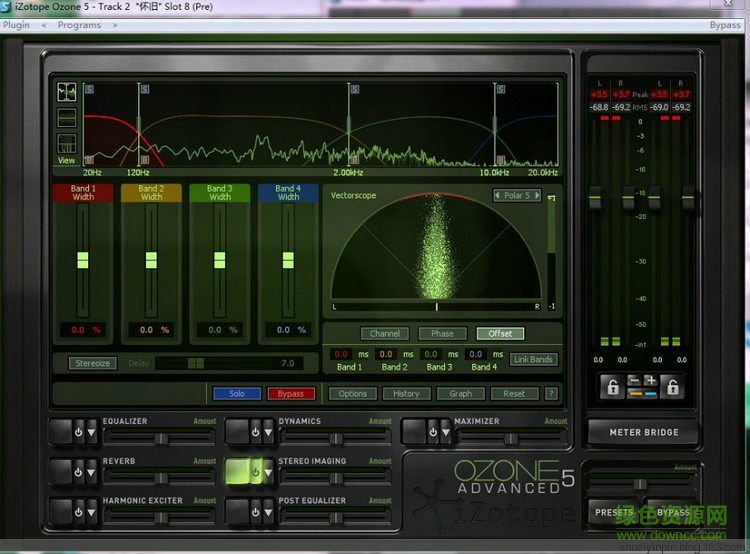Viewport: 750px width, 554px height.
Task: Click the input gain lock icon
Action: tap(613, 388)
